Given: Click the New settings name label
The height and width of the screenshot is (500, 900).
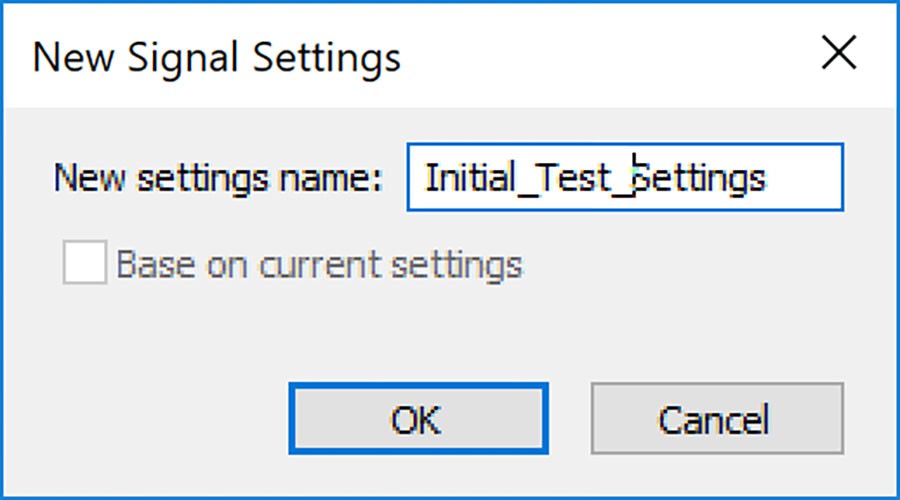Looking at the screenshot, I should [x=218, y=178].
